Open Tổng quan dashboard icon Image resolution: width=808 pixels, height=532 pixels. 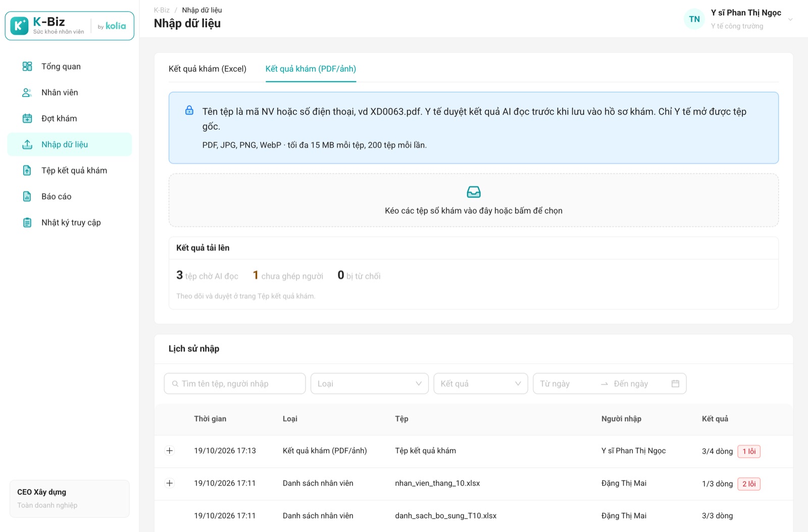pyautogui.click(x=27, y=66)
